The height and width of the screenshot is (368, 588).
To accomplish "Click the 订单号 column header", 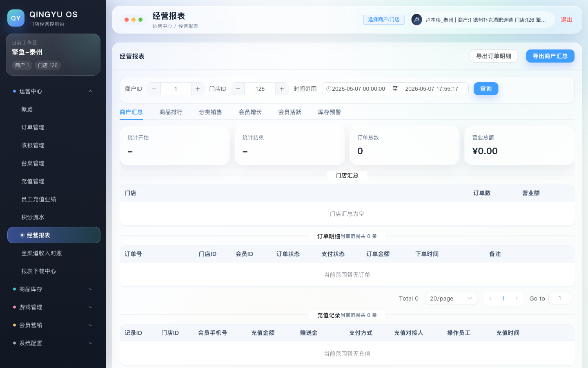I will click(x=133, y=254).
